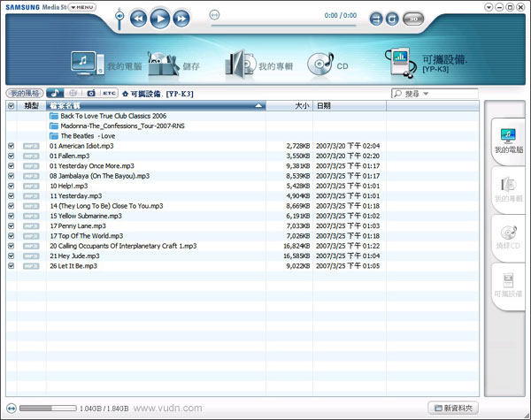Open Back To Love True Club Classics folder

pyautogui.click(x=108, y=116)
